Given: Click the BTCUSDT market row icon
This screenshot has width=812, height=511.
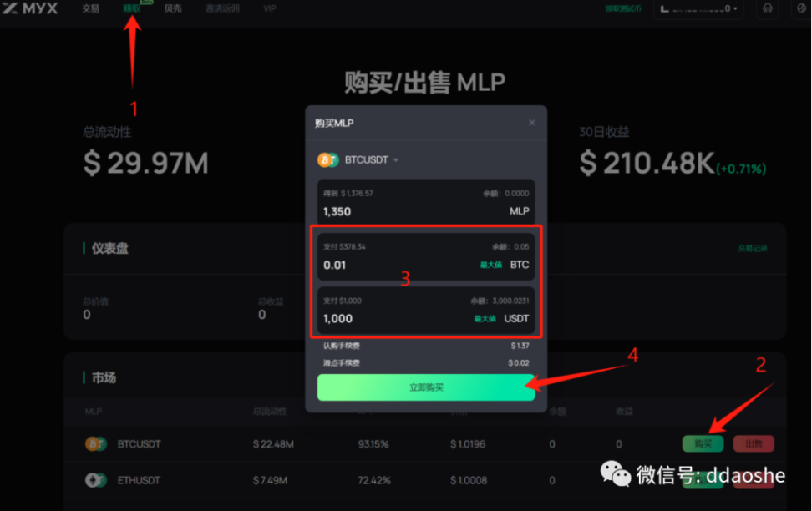Looking at the screenshot, I should click(x=96, y=443).
